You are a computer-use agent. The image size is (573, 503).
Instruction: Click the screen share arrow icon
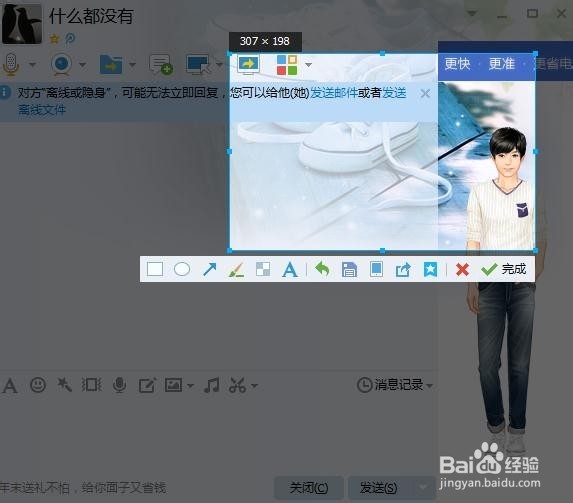[x=248, y=64]
